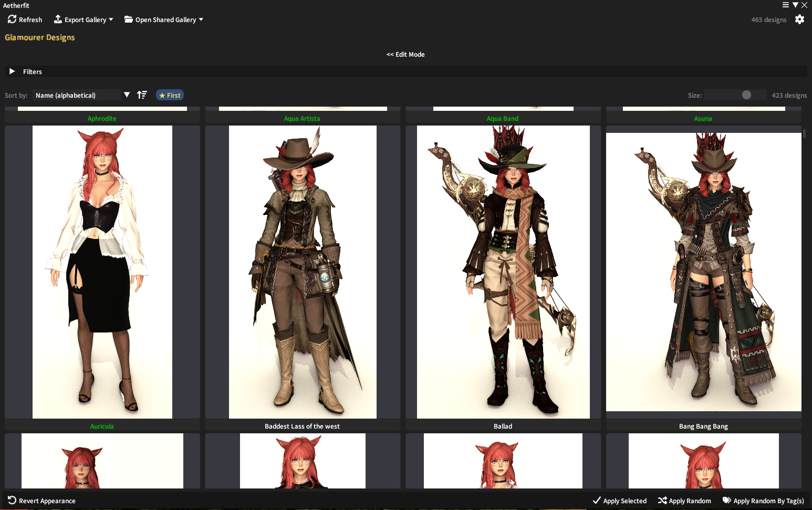
Task: Select the Ballad design thumbnail
Action: pyautogui.click(x=503, y=272)
